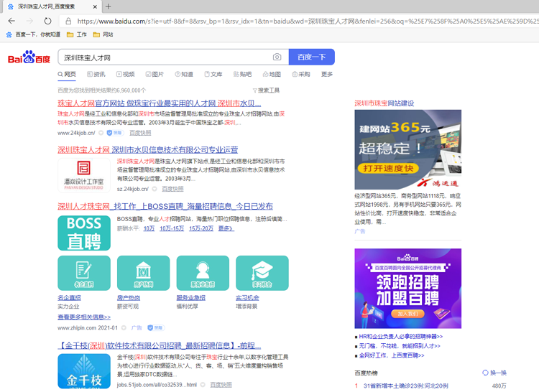Click the 名企直招 tile icon
Screen dimensions: 539x392
coord(84,274)
